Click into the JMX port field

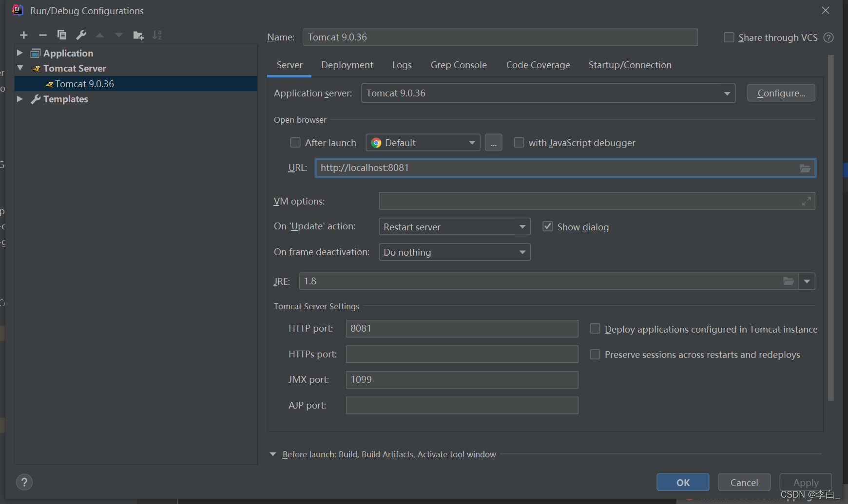click(462, 380)
